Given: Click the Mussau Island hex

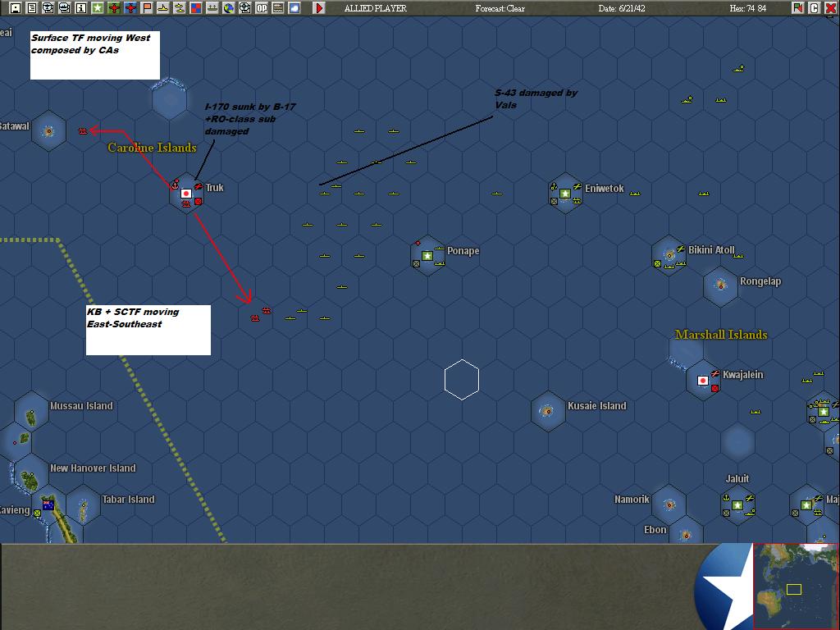Looking at the screenshot, I should [x=32, y=412].
